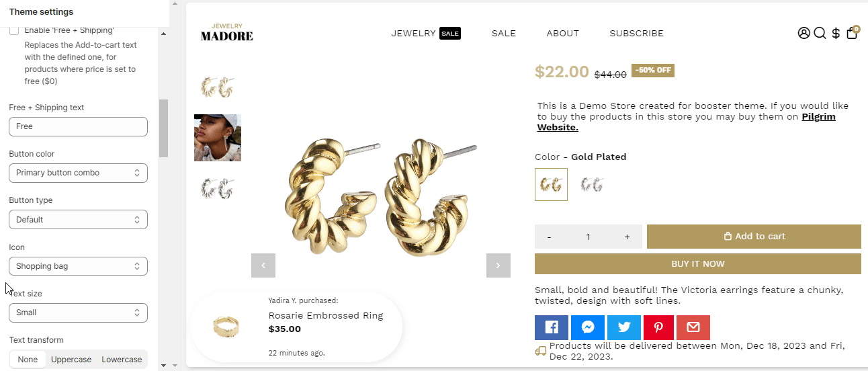The height and width of the screenshot is (371, 868).
Task: Select Lowercase text transform
Action: (122, 360)
